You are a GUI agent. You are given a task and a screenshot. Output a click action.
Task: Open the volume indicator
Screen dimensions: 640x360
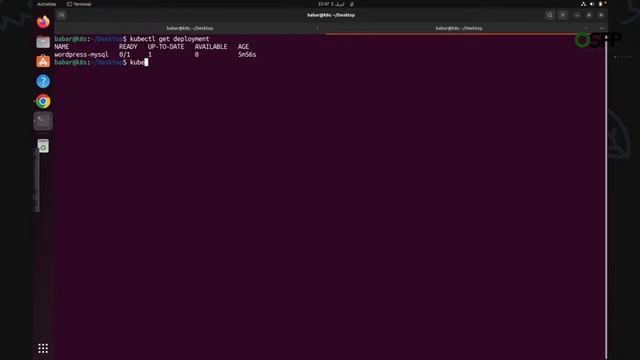[592, 4]
